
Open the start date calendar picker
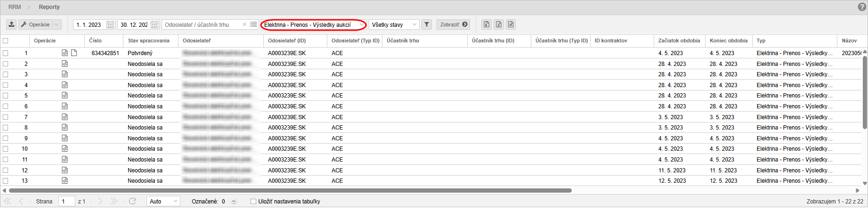point(110,24)
